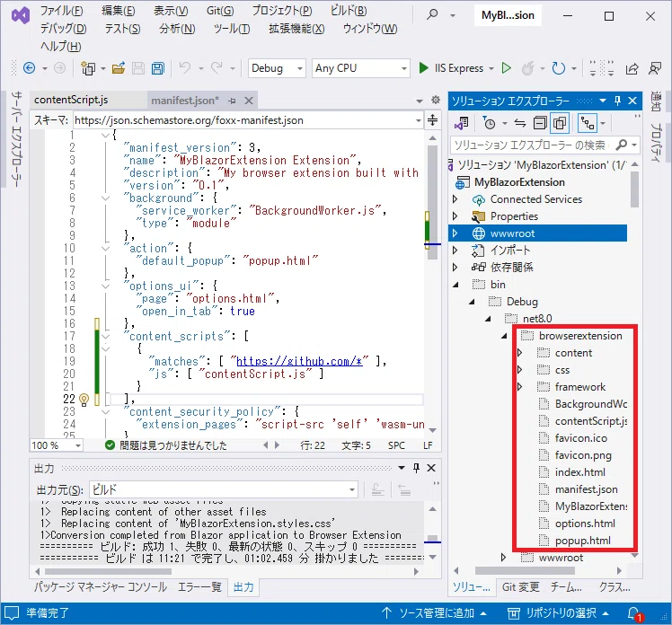Collapse the browserextension folder

[x=504, y=336]
